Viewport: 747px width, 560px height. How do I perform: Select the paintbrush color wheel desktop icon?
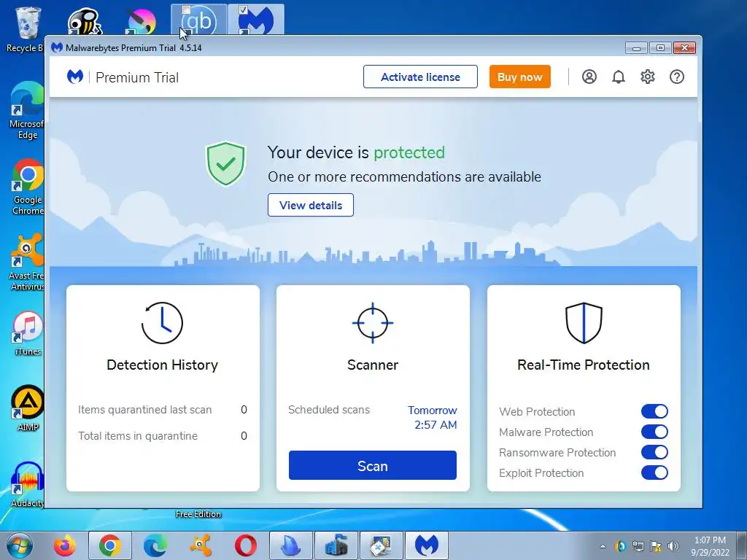pyautogui.click(x=142, y=21)
